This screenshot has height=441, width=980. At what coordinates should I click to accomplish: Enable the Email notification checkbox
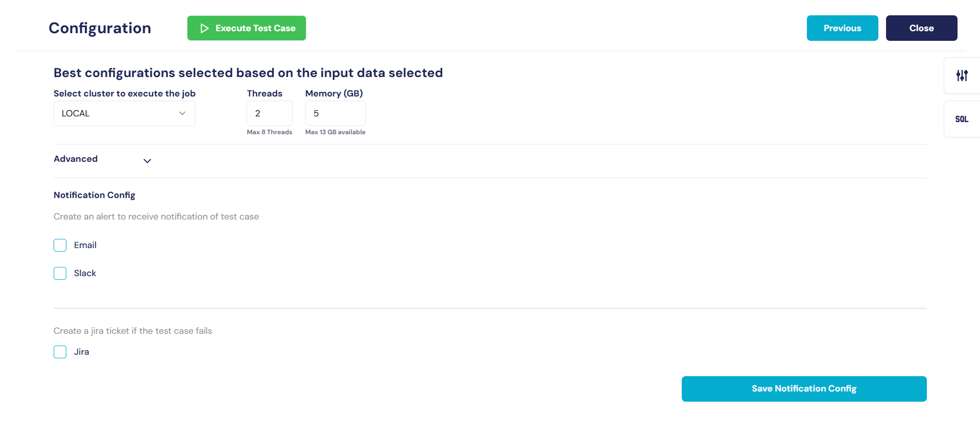click(60, 246)
